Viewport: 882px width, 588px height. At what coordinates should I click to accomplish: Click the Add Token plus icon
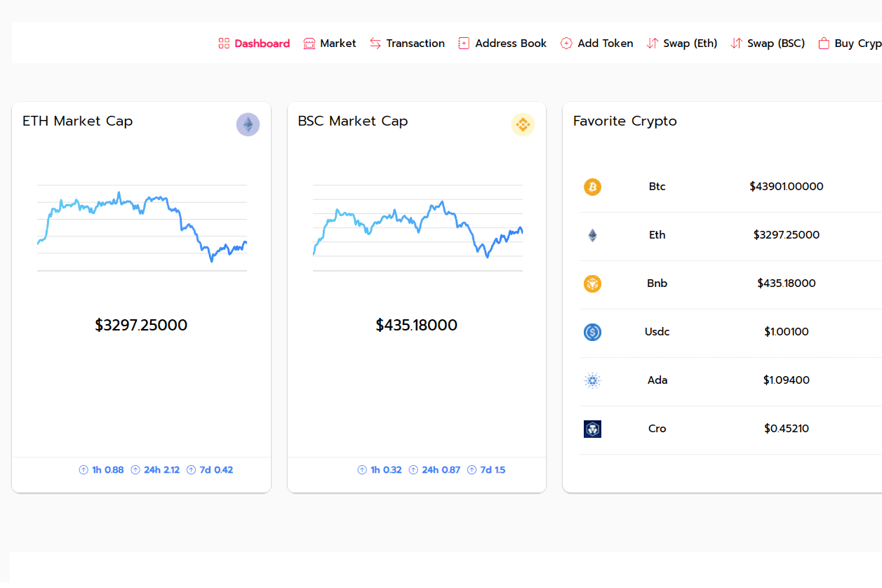(x=566, y=43)
